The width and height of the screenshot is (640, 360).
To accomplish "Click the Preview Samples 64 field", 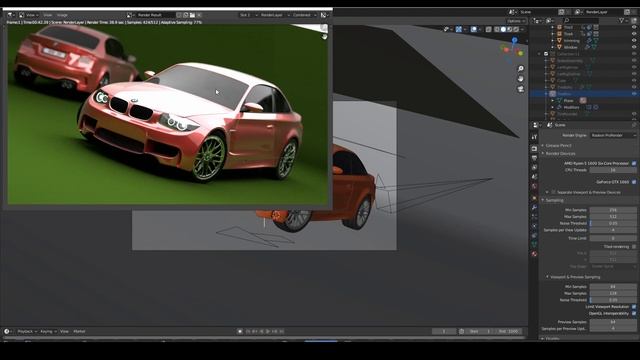I will click(x=613, y=322).
